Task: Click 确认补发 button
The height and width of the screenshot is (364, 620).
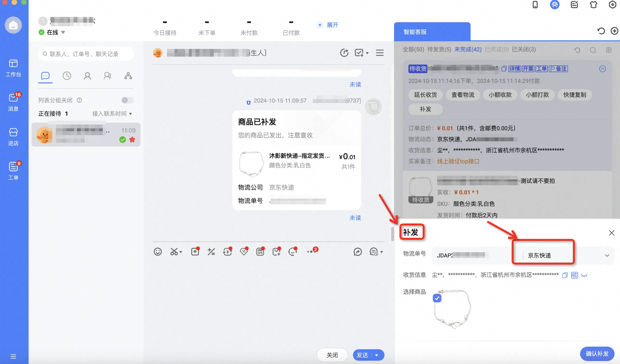Action: pyautogui.click(x=597, y=354)
